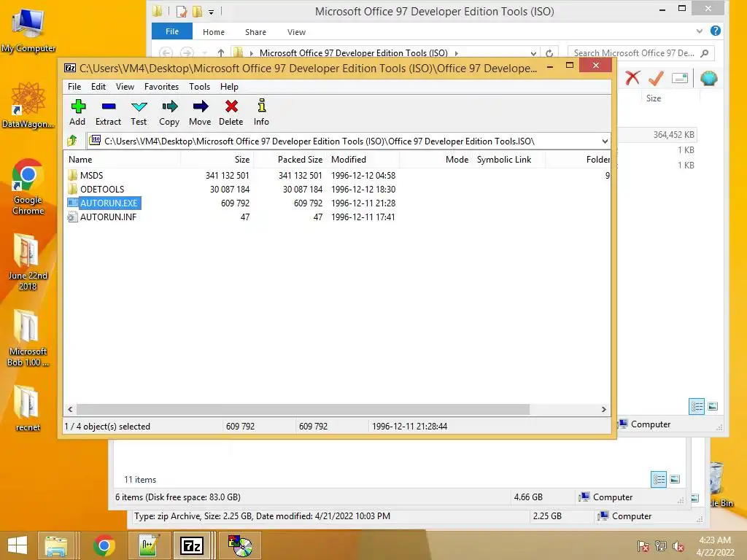The height and width of the screenshot is (560, 747).
Task: Click the Extract toolbar button
Action: (x=108, y=113)
